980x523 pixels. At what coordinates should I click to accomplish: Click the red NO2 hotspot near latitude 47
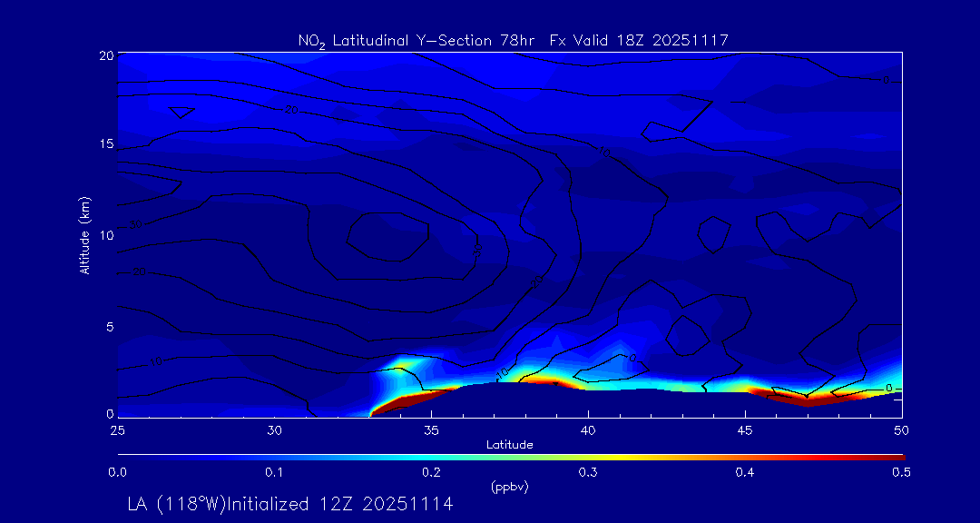pyautogui.click(x=807, y=400)
